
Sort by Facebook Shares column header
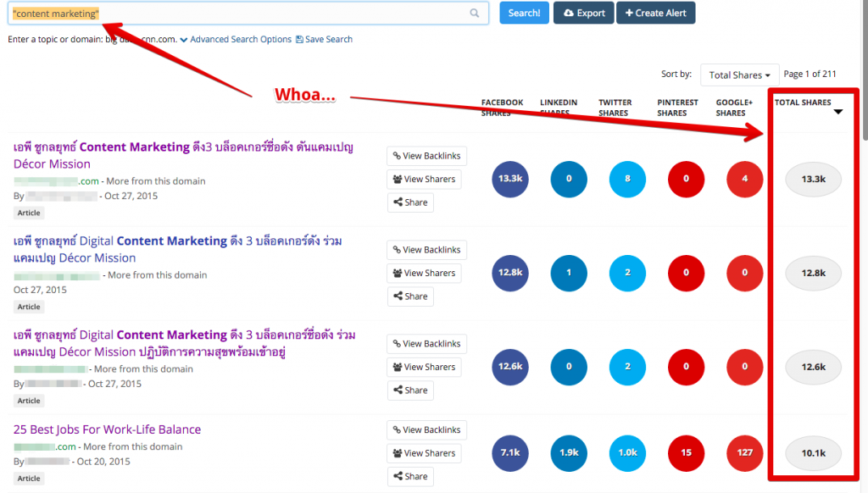coord(502,108)
